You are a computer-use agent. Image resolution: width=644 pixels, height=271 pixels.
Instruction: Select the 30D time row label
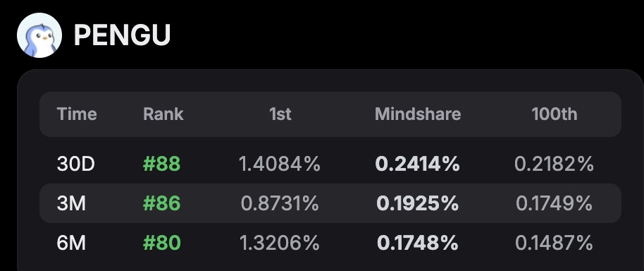(75, 164)
